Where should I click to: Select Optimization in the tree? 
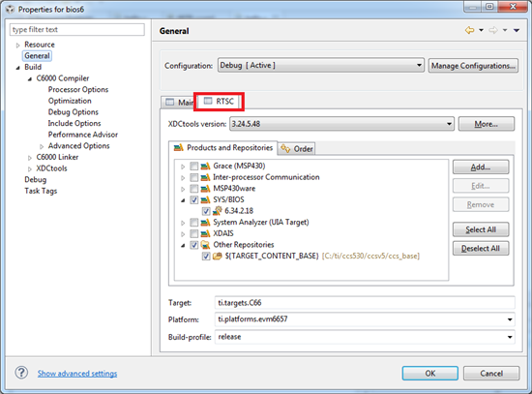coord(70,101)
